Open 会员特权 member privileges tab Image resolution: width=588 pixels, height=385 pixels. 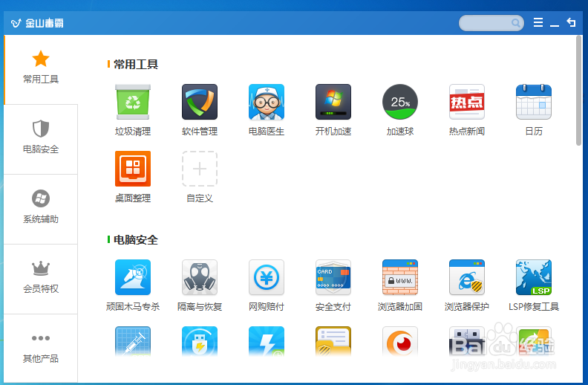click(x=41, y=279)
